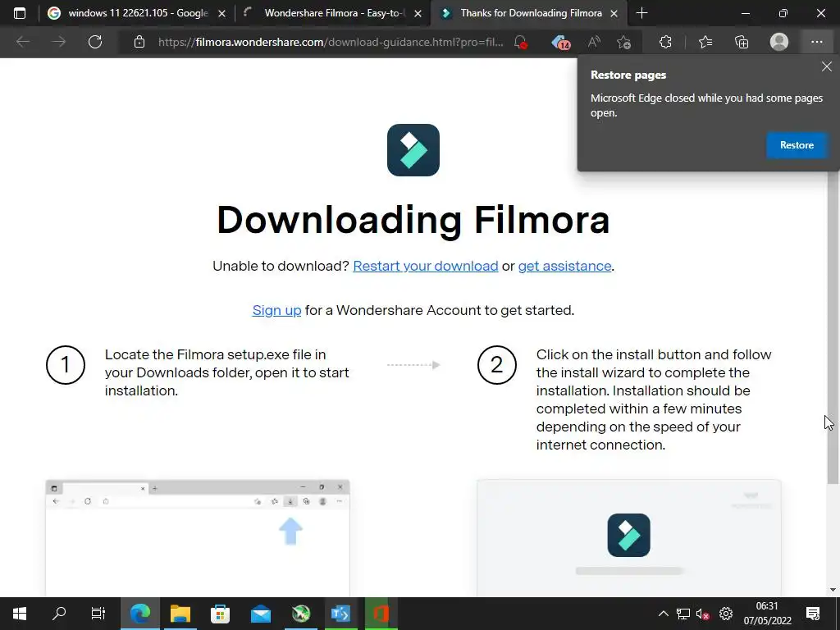Click the Filmora logo at page top
This screenshot has width=840, height=630.
(x=413, y=150)
